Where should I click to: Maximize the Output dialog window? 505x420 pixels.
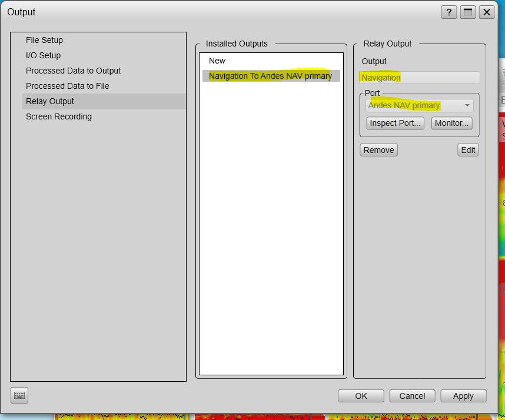pos(468,12)
